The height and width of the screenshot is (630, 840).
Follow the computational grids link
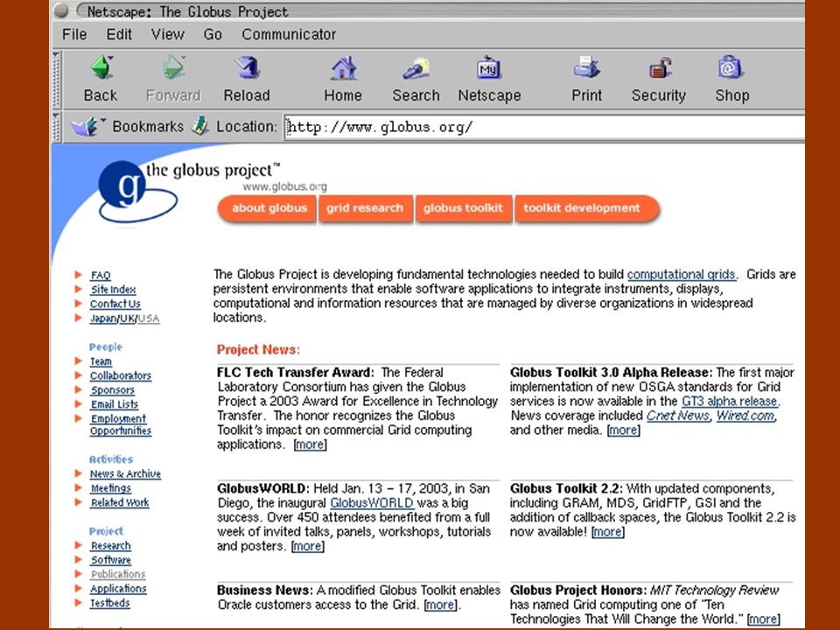tap(682, 275)
